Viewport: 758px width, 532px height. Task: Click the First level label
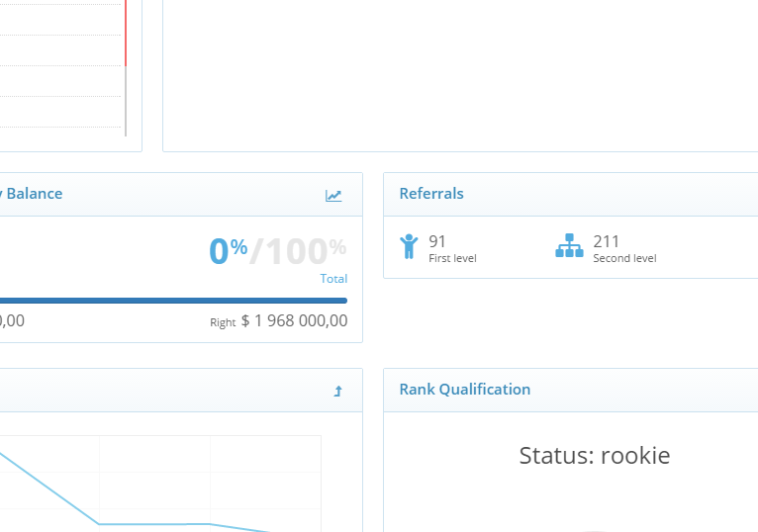pyautogui.click(x=452, y=258)
